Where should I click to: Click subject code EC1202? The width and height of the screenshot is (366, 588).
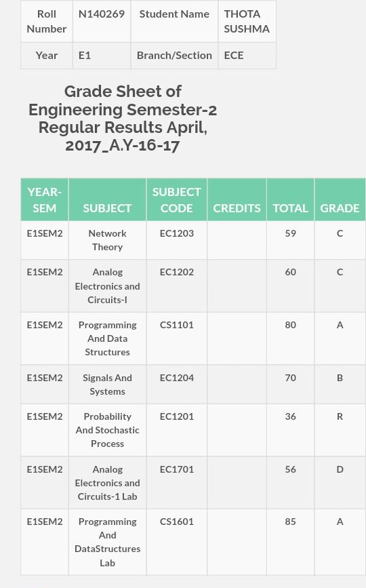177,272
